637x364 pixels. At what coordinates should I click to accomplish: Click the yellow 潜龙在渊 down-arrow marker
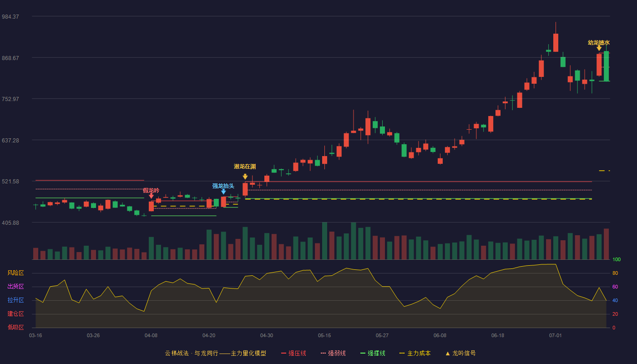point(245,177)
